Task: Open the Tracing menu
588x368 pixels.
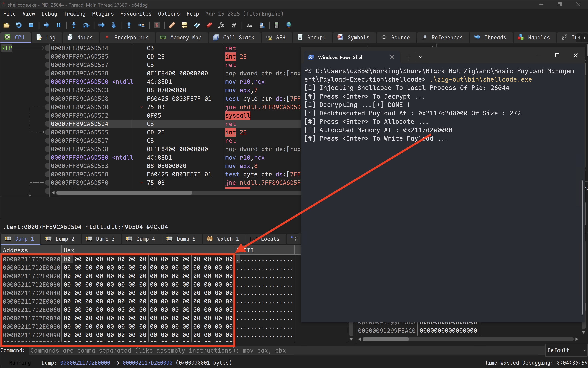Action: click(x=74, y=14)
